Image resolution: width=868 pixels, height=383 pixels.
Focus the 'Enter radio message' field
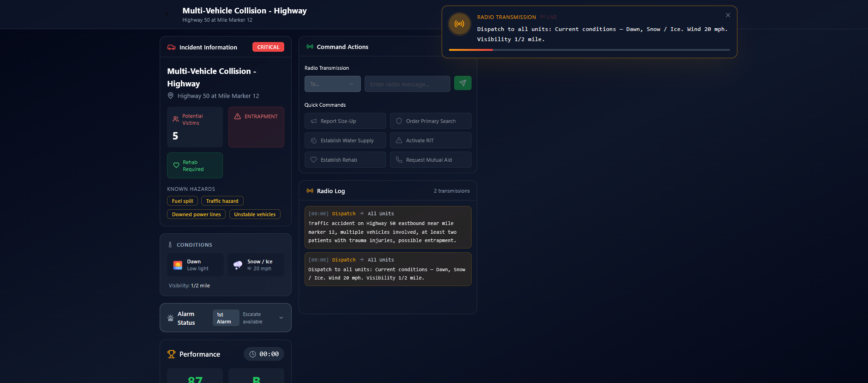coord(407,84)
